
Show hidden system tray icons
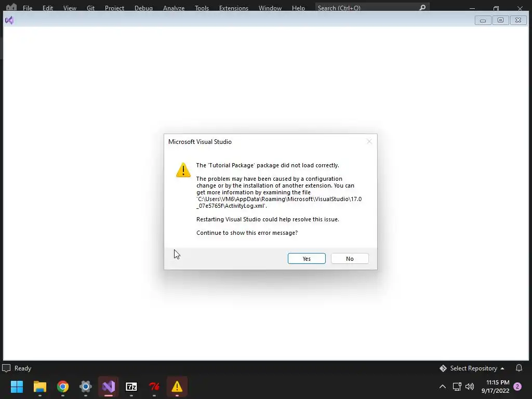[x=443, y=387]
